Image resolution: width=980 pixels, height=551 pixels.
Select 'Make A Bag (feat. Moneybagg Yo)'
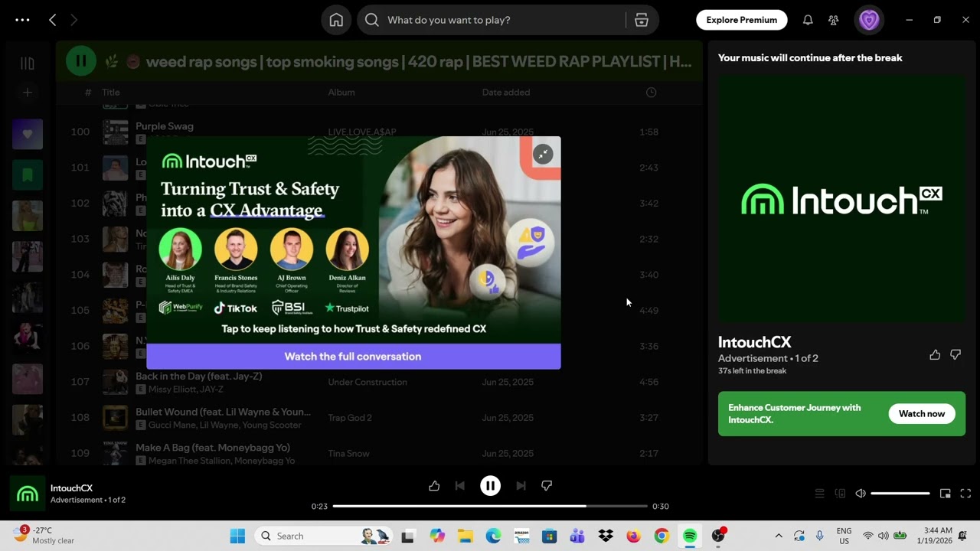tap(213, 448)
